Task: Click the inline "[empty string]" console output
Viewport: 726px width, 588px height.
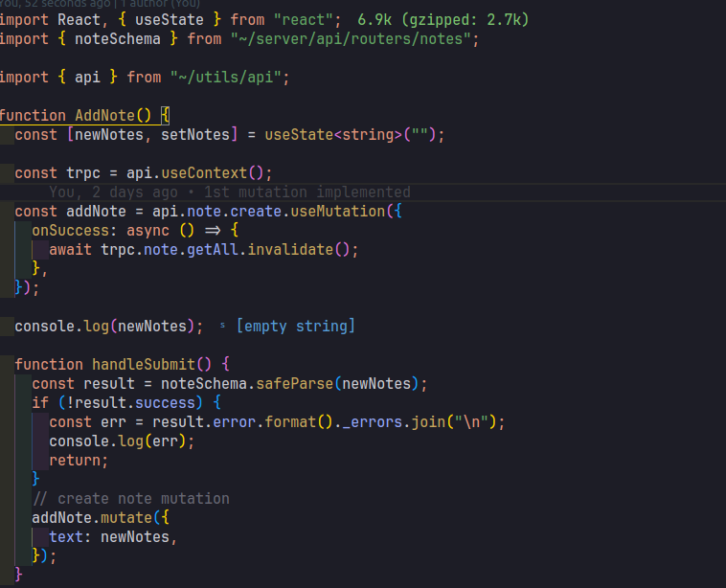Action: (295, 327)
